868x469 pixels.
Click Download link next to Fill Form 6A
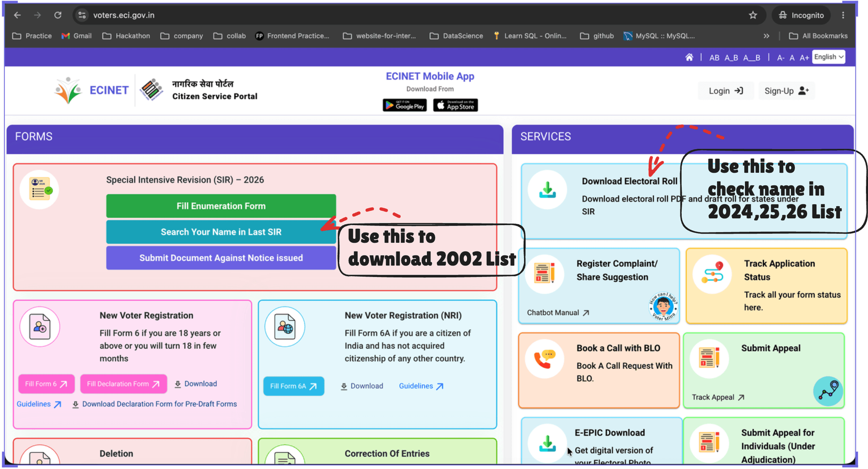tap(362, 386)
